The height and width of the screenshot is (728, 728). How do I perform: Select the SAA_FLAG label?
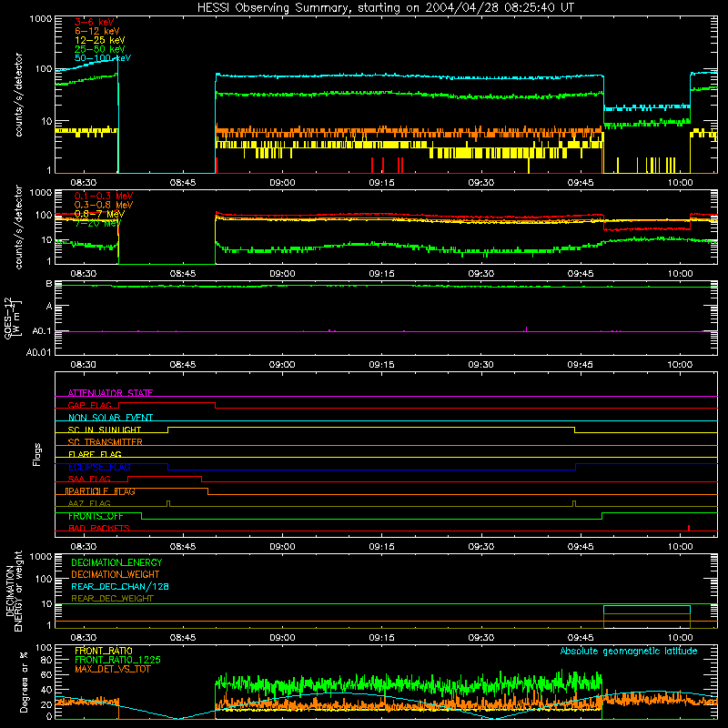click(89, 479)
